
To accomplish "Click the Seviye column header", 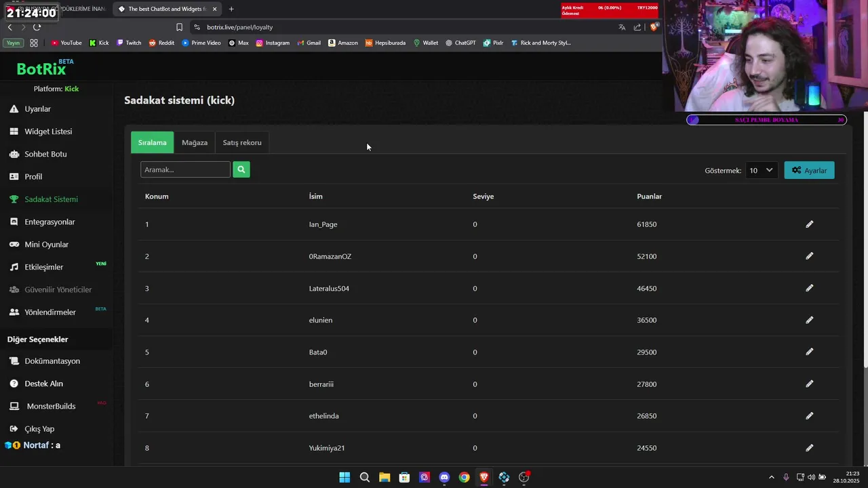I will (483, 197).
